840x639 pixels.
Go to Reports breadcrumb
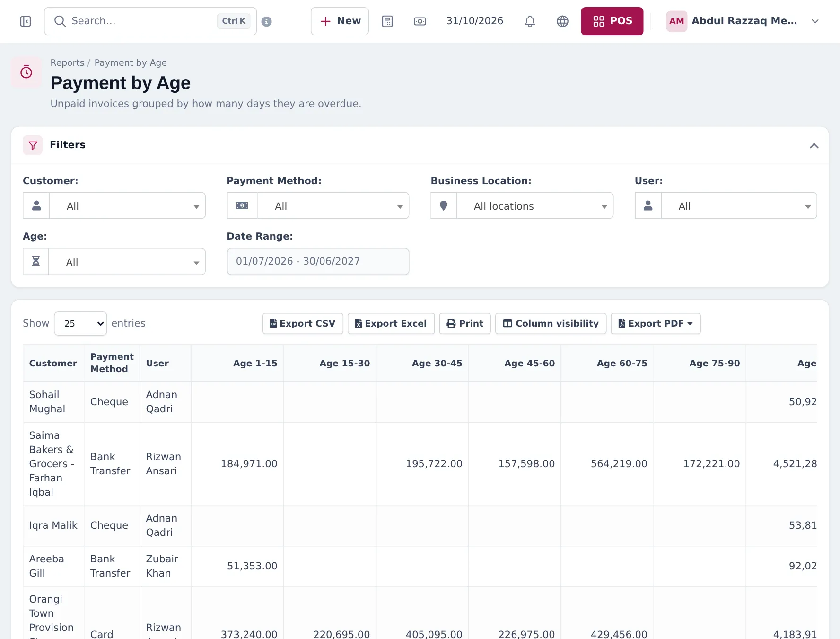[x=67, y=62]
